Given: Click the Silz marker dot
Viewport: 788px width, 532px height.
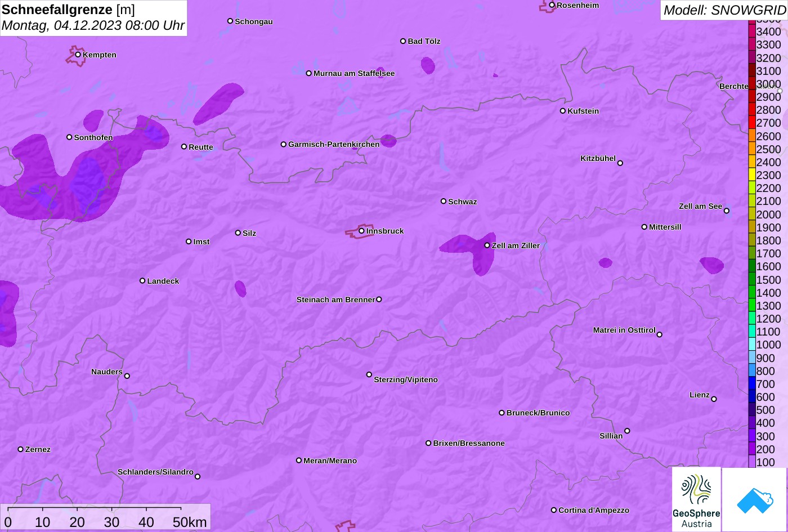Looking at the screenshot, I should 238,233.
